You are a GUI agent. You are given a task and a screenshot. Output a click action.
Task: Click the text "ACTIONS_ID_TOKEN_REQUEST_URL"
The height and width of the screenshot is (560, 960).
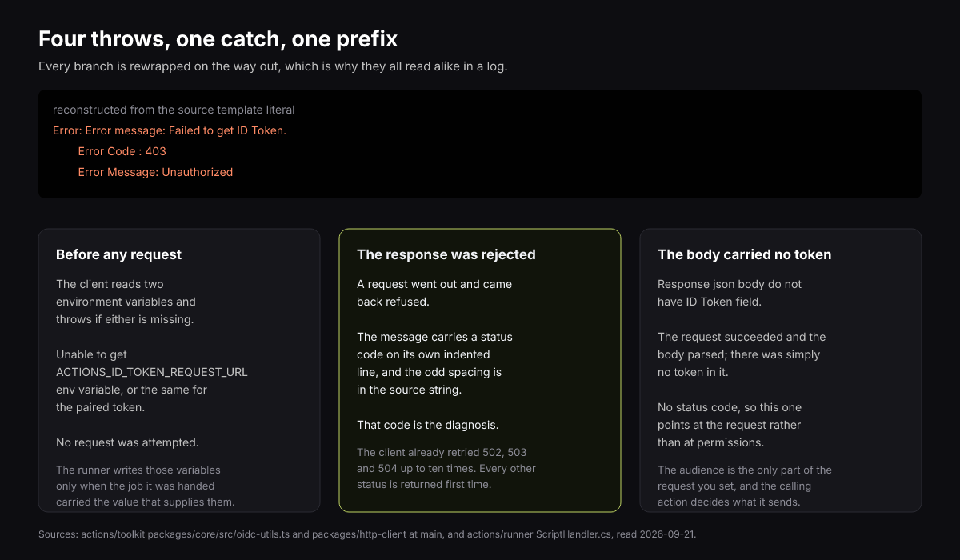tap(152, 372)
